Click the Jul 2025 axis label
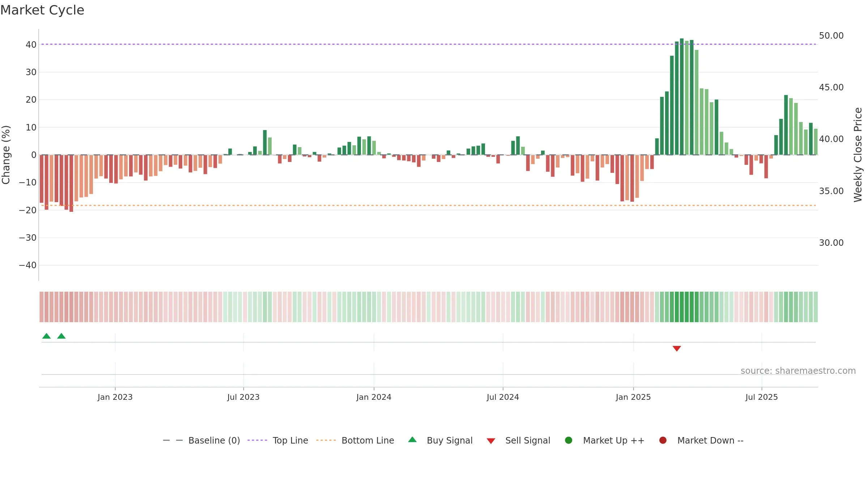Image resolution: width=868 pixels, height=488 pixels. (x=762, y=397)
